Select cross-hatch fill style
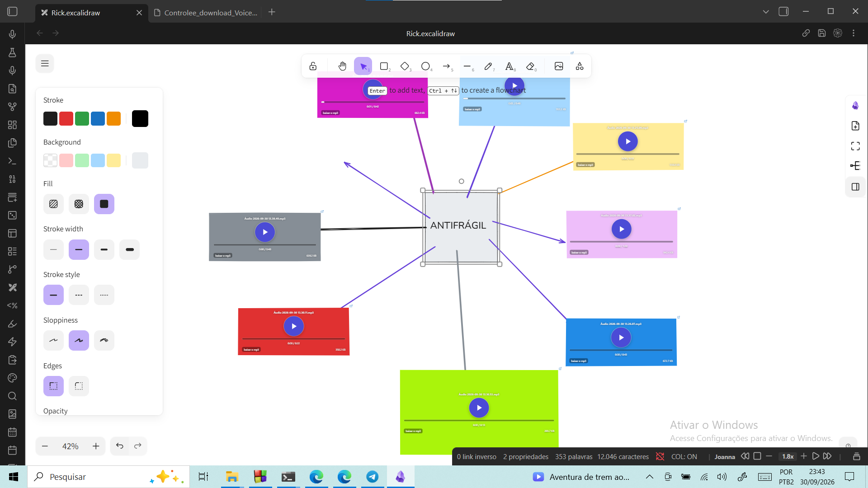The image size is (868, 488). (x=79, y=204)
